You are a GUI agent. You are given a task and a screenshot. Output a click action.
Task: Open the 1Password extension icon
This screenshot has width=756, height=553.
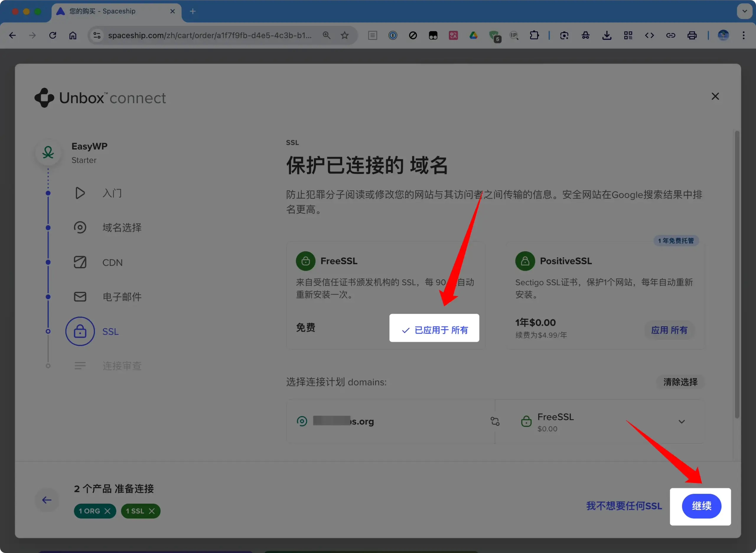(x=392, y=35)
